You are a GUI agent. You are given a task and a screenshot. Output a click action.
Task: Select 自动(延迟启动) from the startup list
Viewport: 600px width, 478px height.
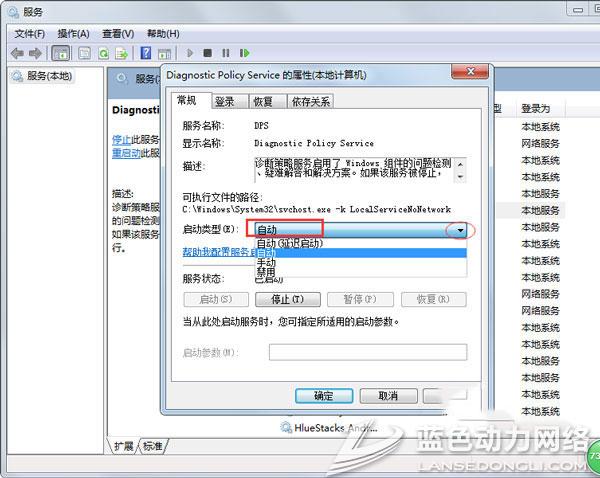click(x=290, y=243)
